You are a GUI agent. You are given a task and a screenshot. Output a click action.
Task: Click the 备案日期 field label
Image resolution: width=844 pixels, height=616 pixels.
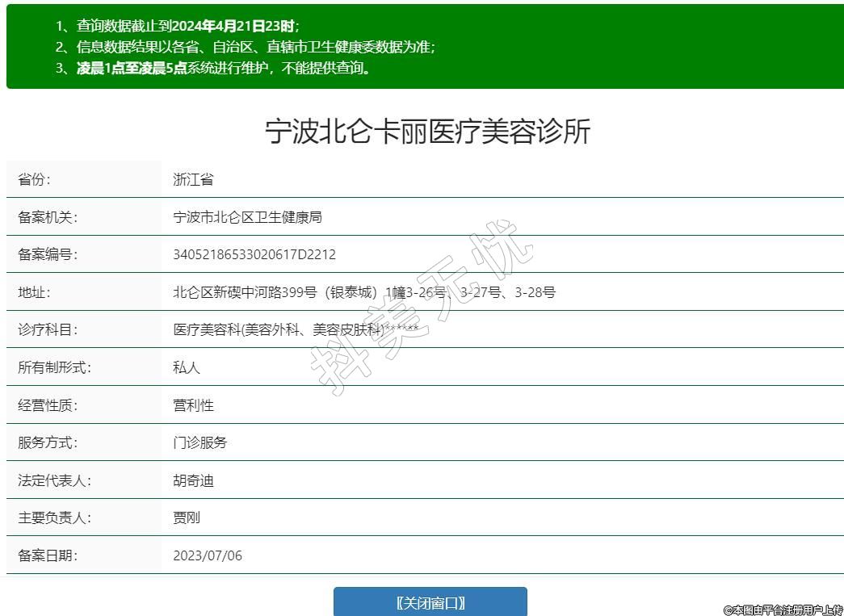[48, 555]
